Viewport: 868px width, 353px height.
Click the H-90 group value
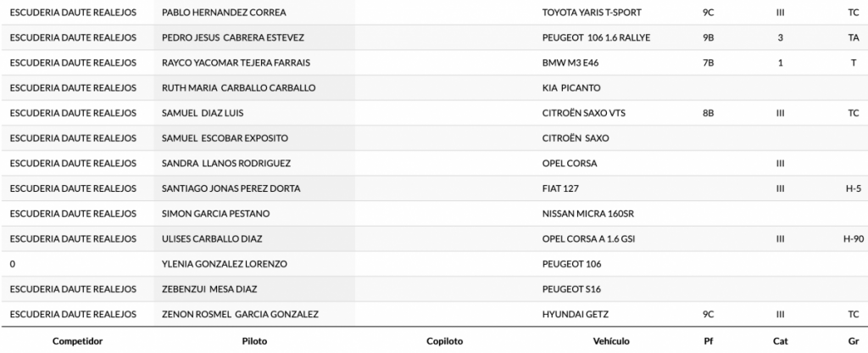tap(853, 238)
